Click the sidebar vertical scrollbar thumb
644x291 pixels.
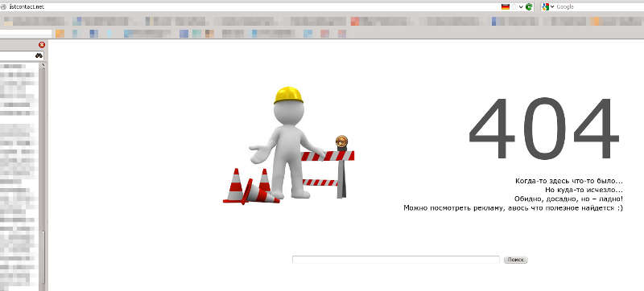coord(43,256)
